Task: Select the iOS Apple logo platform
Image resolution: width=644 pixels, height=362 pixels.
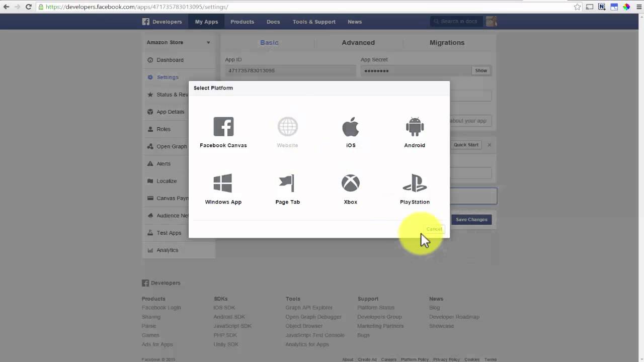Action: [351, 127]
